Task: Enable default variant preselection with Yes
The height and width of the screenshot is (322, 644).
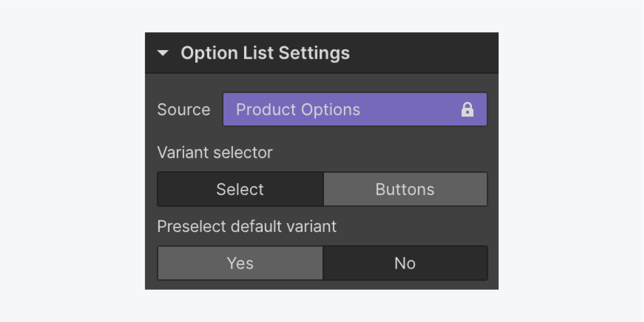Action: (x=240, y=263)
